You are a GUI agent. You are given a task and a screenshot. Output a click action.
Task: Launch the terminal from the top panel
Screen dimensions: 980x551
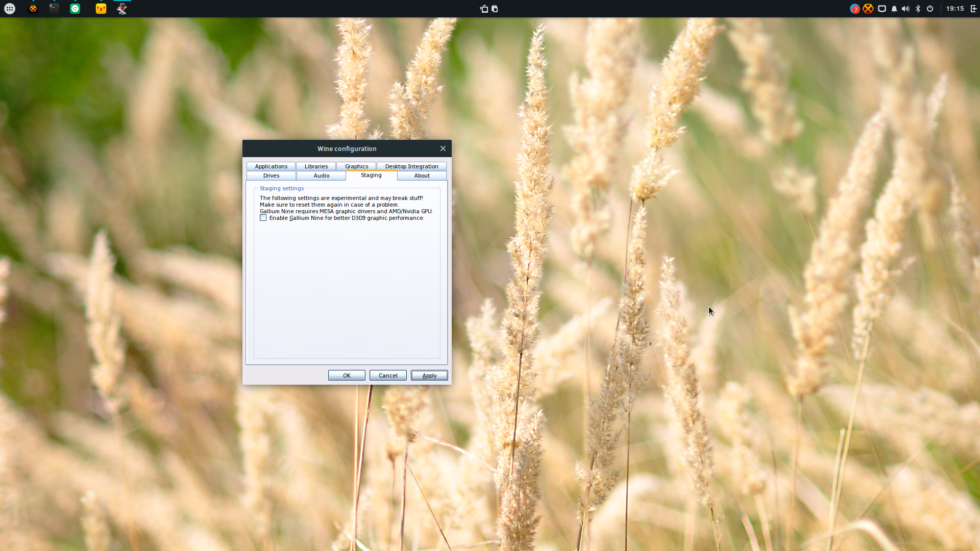(54, 9)
